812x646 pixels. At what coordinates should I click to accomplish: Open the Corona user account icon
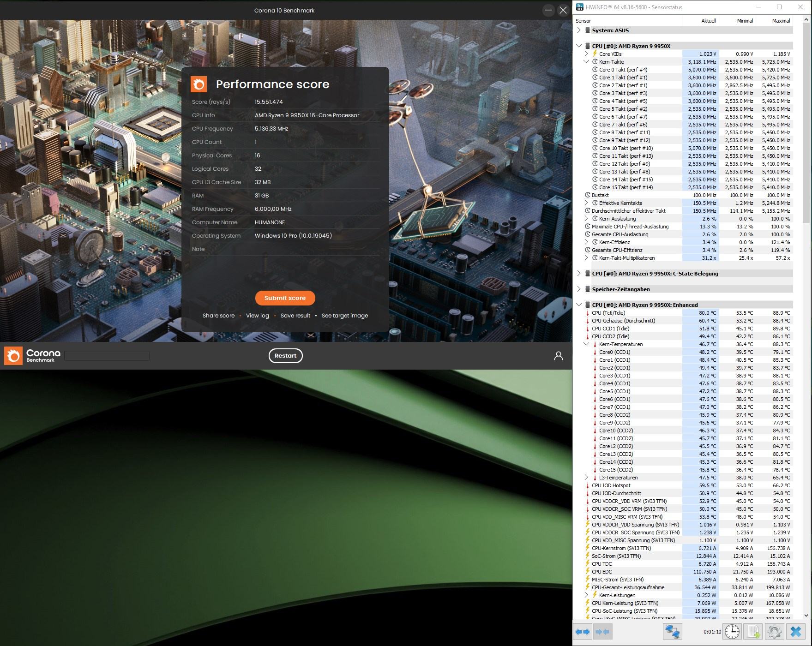(558, 356)
